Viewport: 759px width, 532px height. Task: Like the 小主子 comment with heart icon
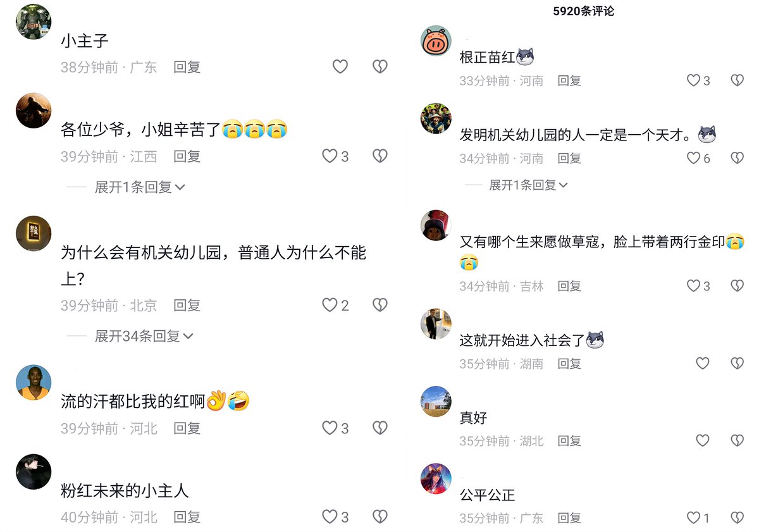[x=340, y=66]
